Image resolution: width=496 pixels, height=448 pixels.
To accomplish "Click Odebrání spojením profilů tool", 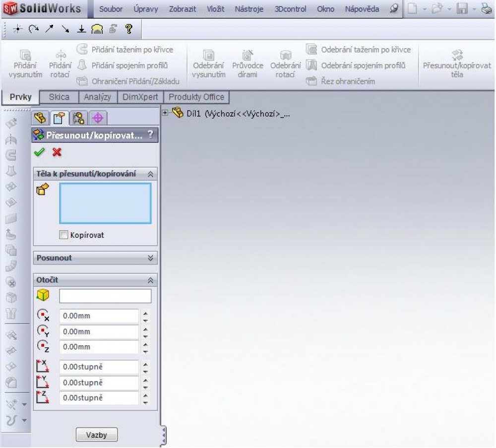I will point(356,65).
